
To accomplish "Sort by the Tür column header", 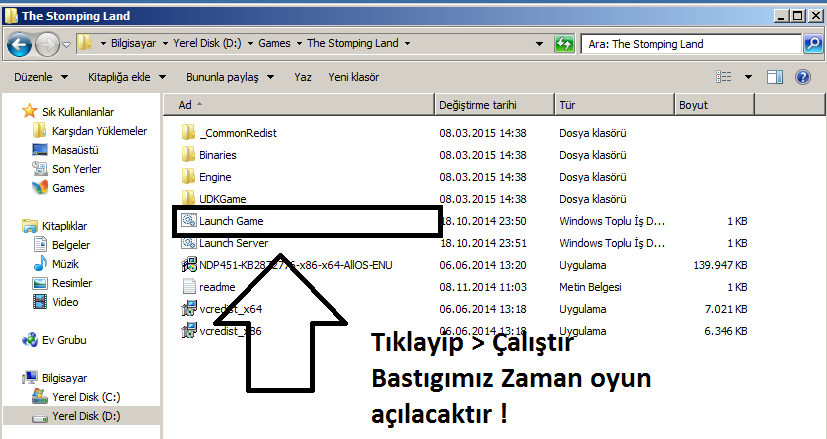I will 615,104.
